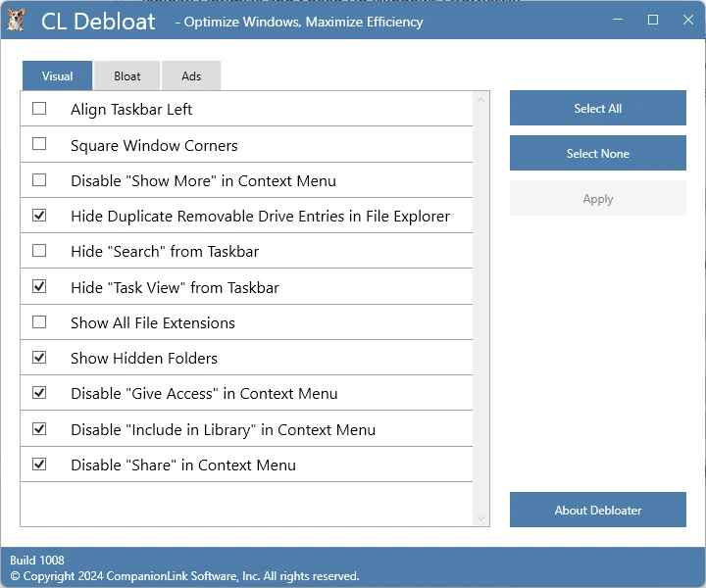The width and height of the screenshot is (706, 588).
Task: Select "Show Hidden Folders" row text
Action: tap(144, 358)
